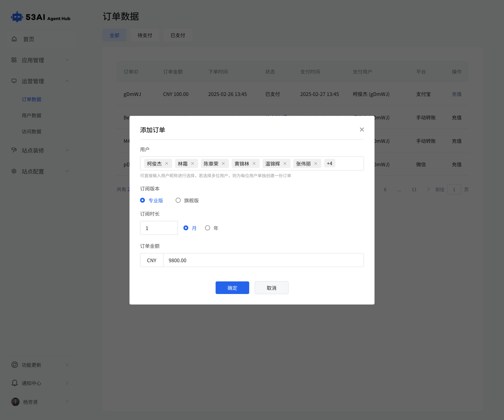Open 功能更新 arrow
The width and height of the screenshot is (504, 420).
67,365
